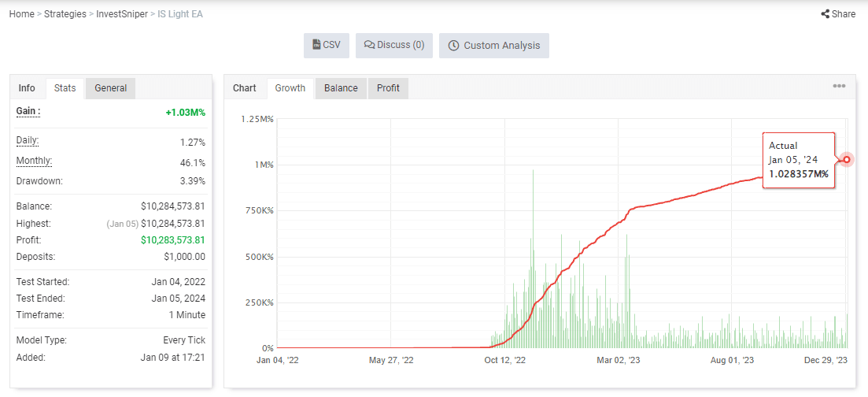868x397 pixels.
Task: Open InvestSniper breadcrumb link
Action: click(x=120, y=14)
